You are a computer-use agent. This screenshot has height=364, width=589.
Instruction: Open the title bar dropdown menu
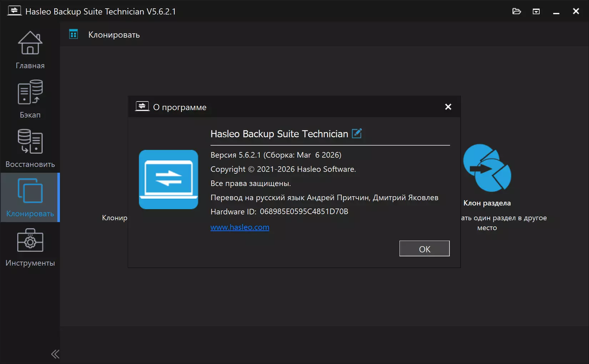point(536,11)
